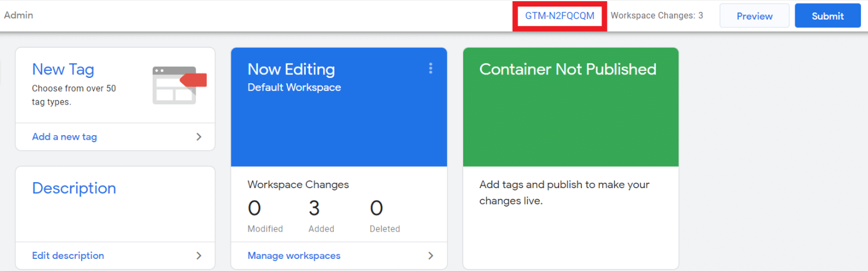Viewport: 868px width, 272px height.
Task: Click the New Tag heading
Action: (63, 70)
